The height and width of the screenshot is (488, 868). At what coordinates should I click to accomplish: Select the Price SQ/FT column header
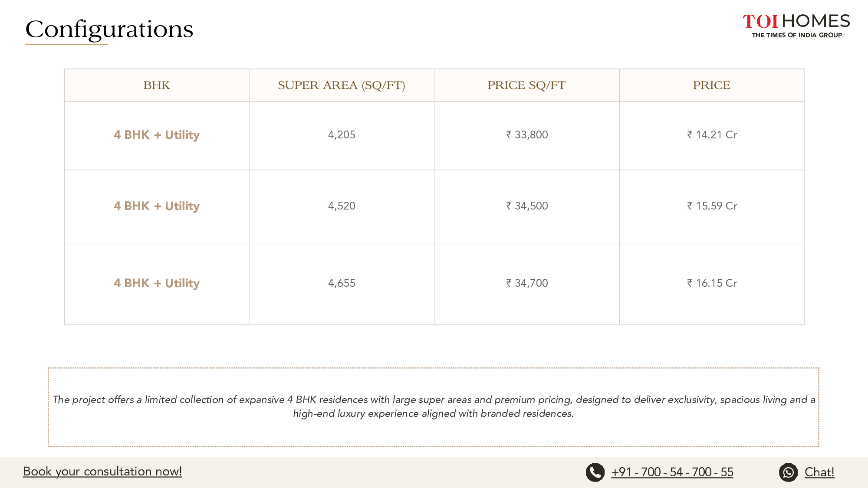(x=526, y=85)
